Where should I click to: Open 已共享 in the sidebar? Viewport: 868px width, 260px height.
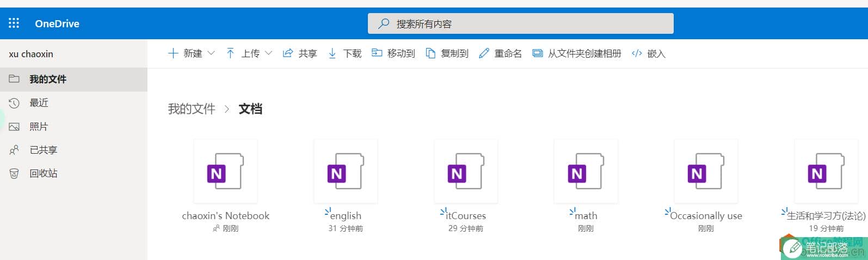[x=73, y=150]
